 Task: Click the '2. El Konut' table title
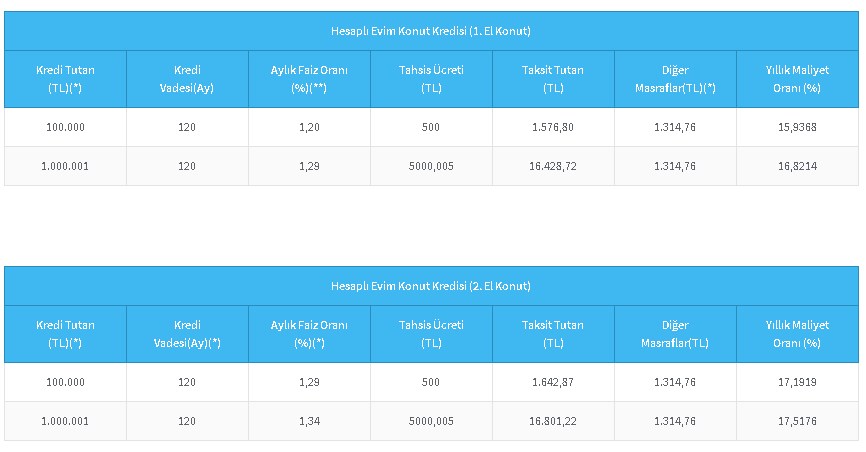[431, 286]
